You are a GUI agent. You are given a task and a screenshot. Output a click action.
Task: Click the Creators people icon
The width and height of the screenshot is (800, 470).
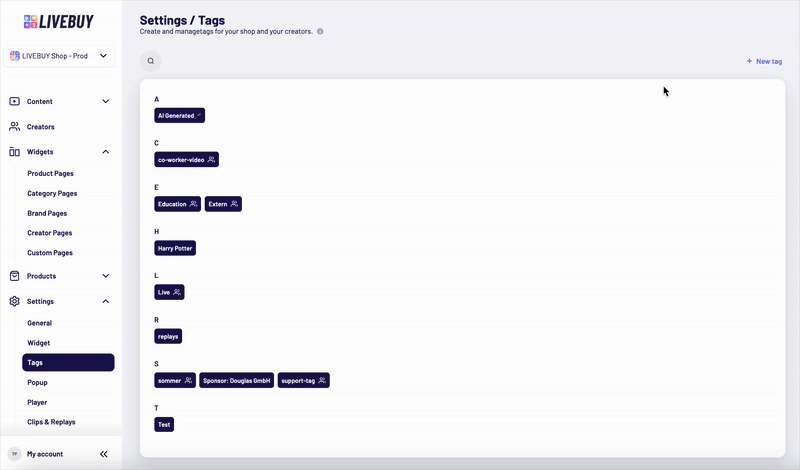click(x=14, y=127)
